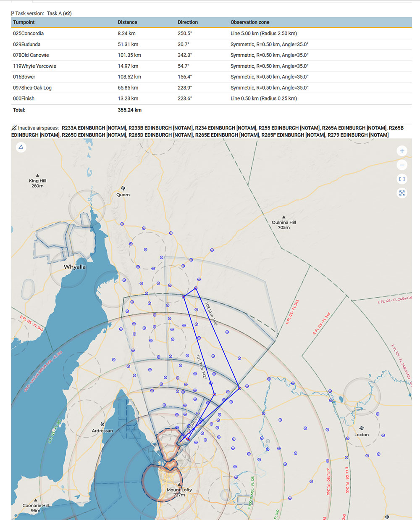Click the Turnpoint column header
Image resolution: width=420 pixels, height=520 pixels.
24,22
